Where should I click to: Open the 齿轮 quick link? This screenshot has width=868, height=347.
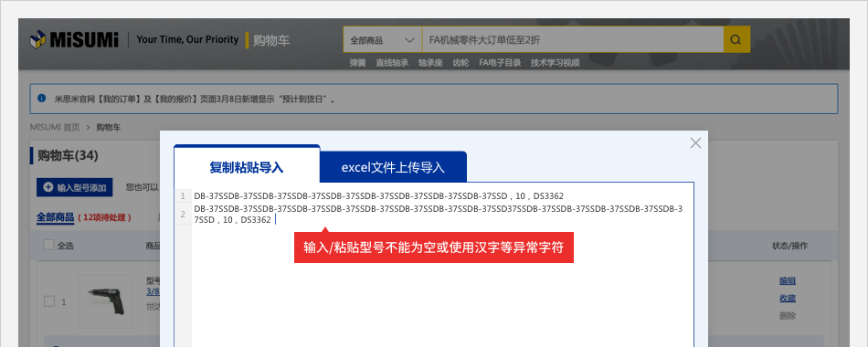coord(460,63)
